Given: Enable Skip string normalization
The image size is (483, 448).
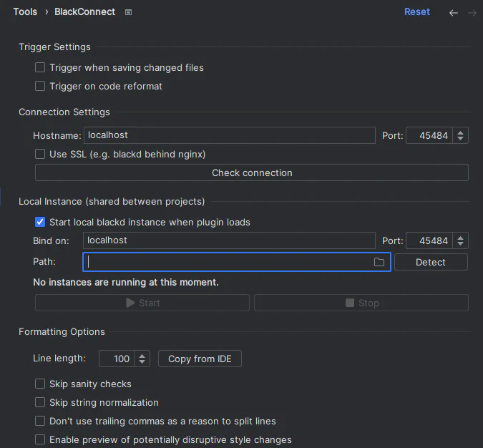Looking at the screenshot, I should [40, 403].
